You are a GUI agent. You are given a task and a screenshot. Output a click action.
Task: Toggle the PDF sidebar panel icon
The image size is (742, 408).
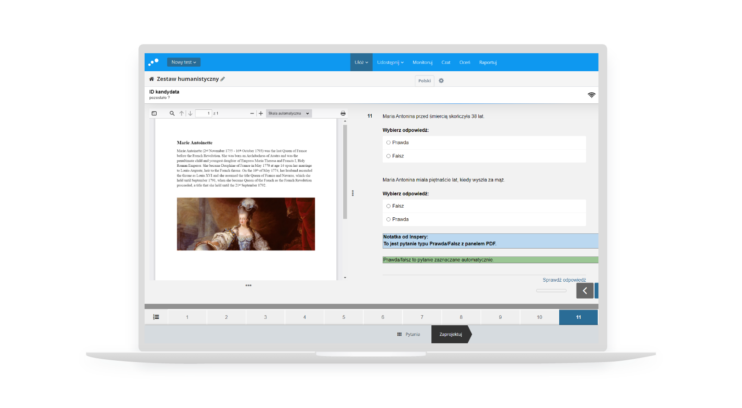[x=155, y=113]
